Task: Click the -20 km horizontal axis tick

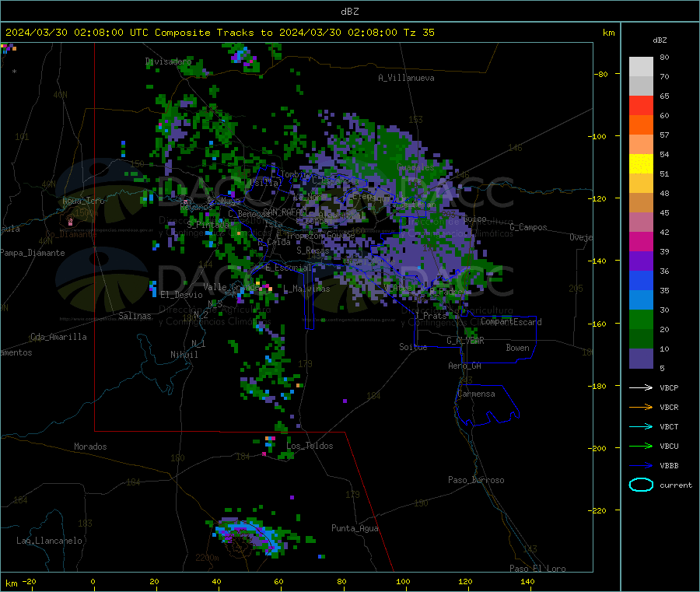Action: (x=30, y=581)
